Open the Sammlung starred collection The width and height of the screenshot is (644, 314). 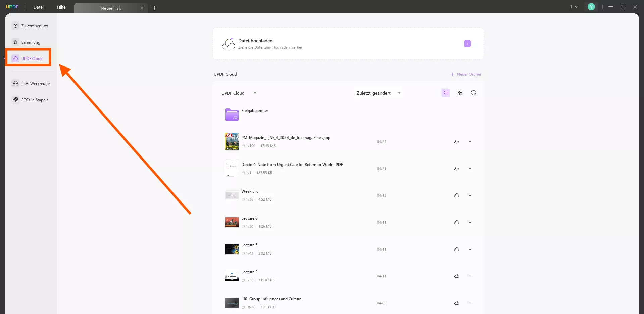click(26, 42)
